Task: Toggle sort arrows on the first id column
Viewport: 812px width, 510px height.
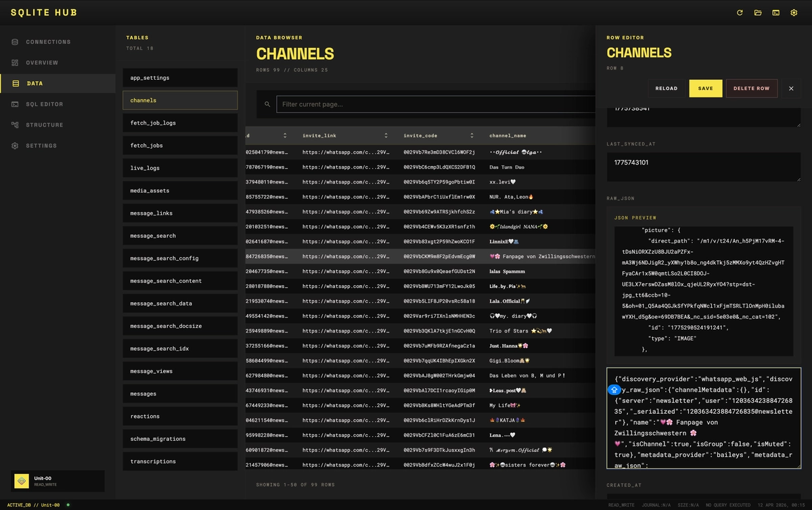Action: pyautogui.click(x=285, y=135)
